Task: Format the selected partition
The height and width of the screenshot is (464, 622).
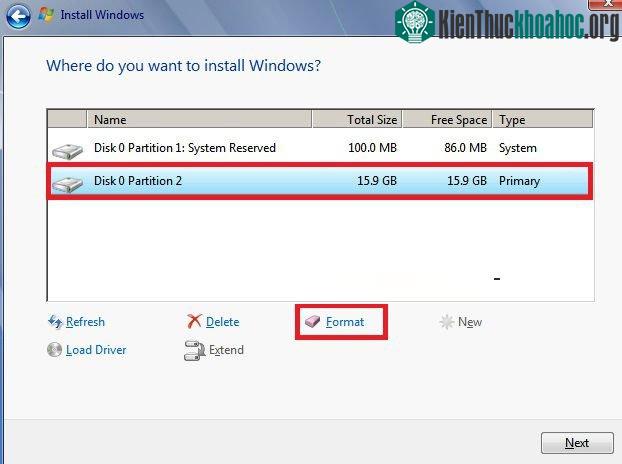Action: [x=345, y=322]
